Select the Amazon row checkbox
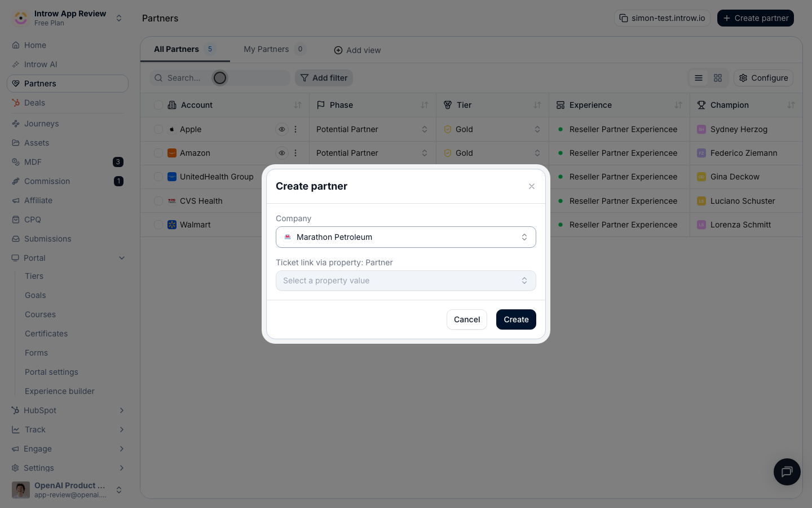 [158, 153]
